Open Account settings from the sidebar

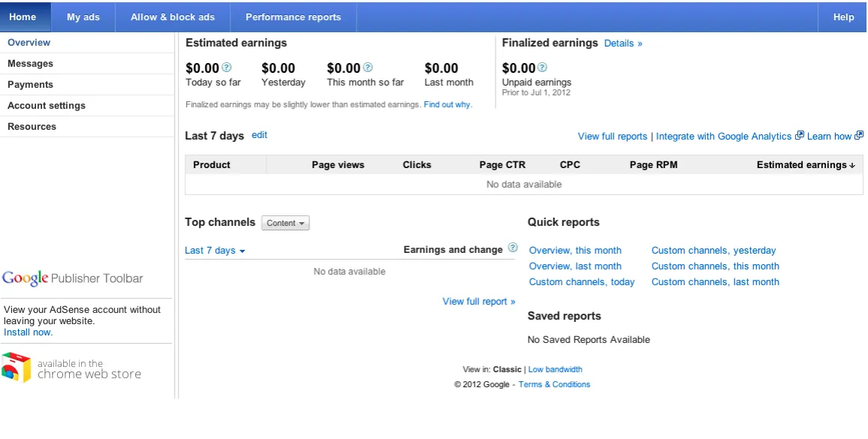coord(47,106)
